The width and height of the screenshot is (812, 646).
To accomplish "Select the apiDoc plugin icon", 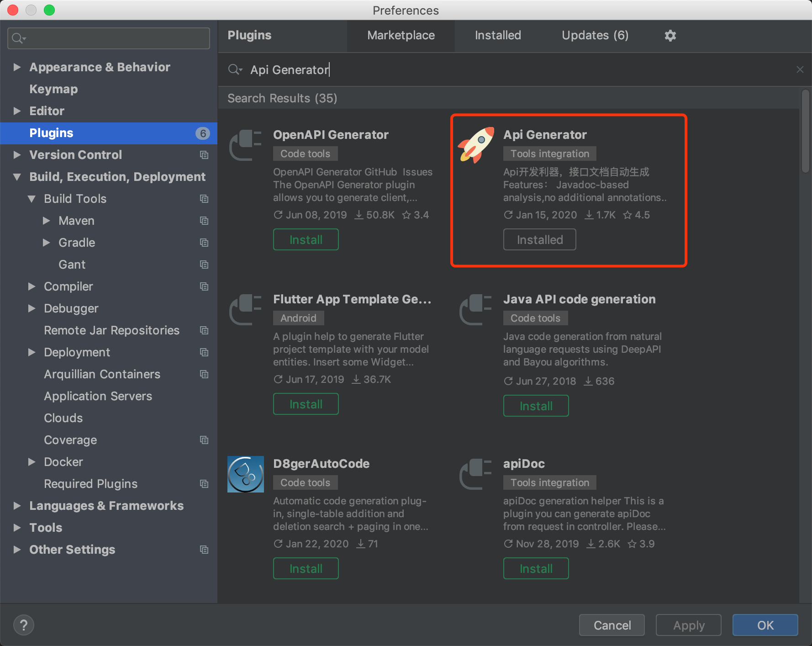I will [x=476, y=474].
